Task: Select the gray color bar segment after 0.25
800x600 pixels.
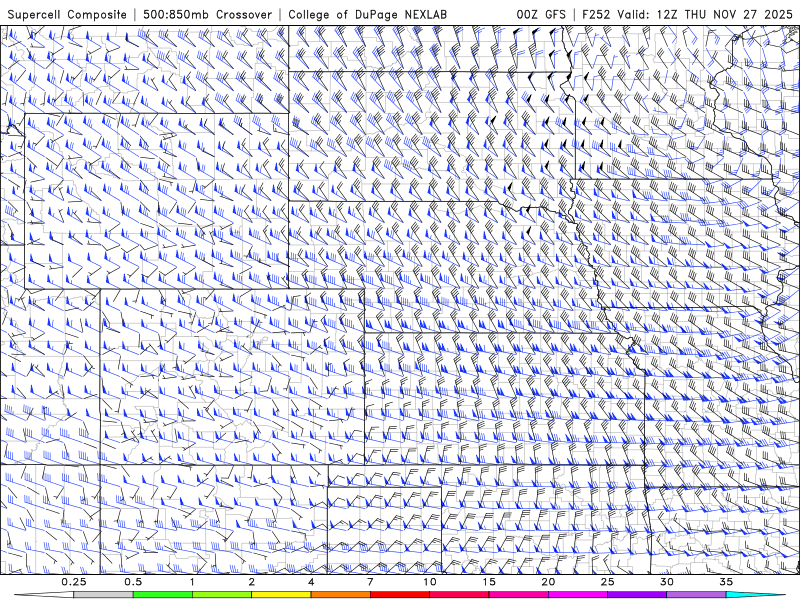Action: tap(103, 595)
